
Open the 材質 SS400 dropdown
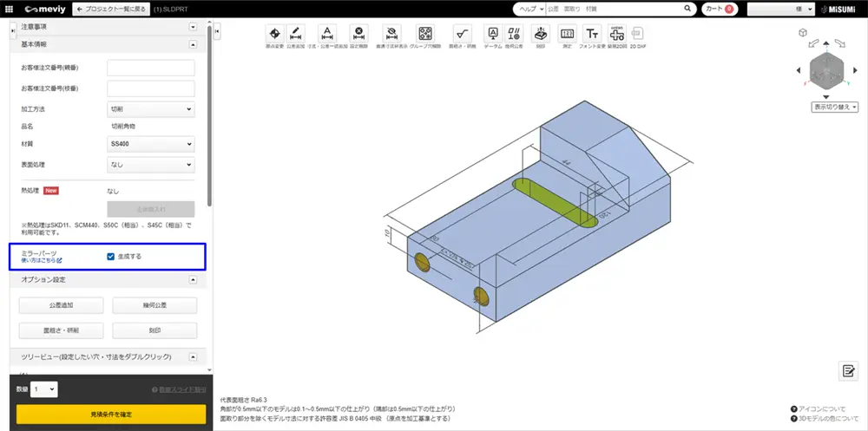pyautogui.click(x=150, y=143)
